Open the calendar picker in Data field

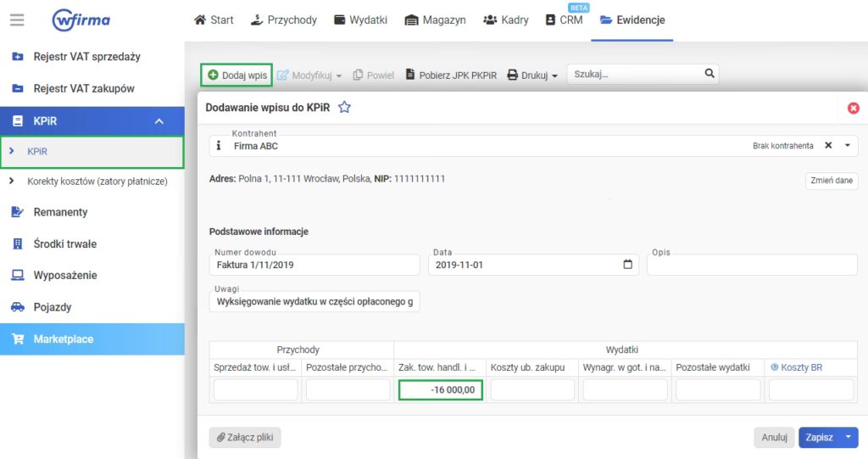tap(627, 265)
